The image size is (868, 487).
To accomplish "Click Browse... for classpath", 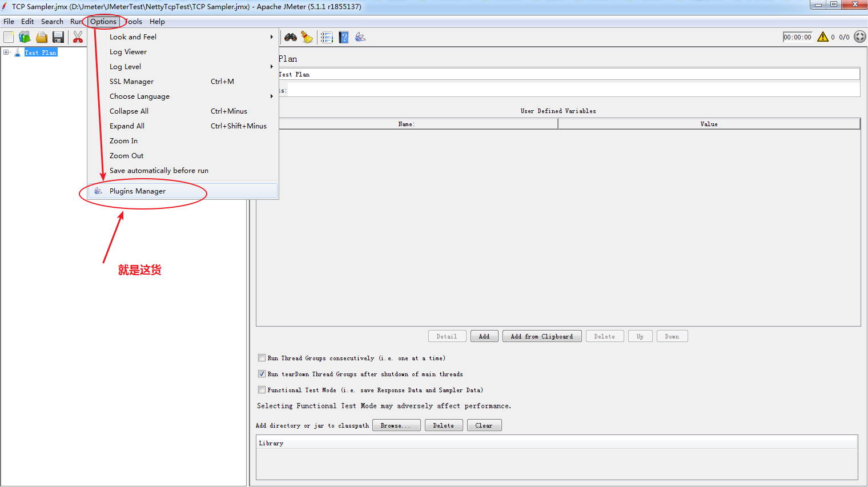I will (x=396, y=425).
